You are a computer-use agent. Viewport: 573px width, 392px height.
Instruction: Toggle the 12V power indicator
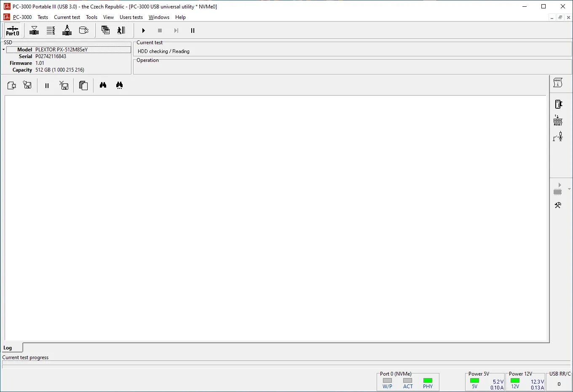click(x=515, y=381)
